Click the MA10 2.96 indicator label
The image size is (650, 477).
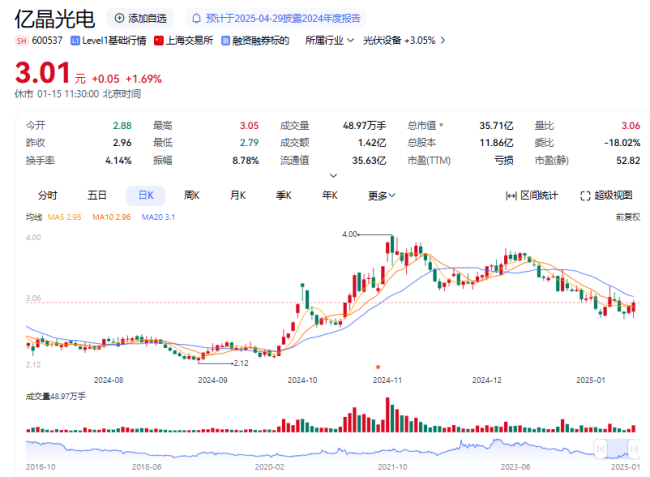click(112, 217)
